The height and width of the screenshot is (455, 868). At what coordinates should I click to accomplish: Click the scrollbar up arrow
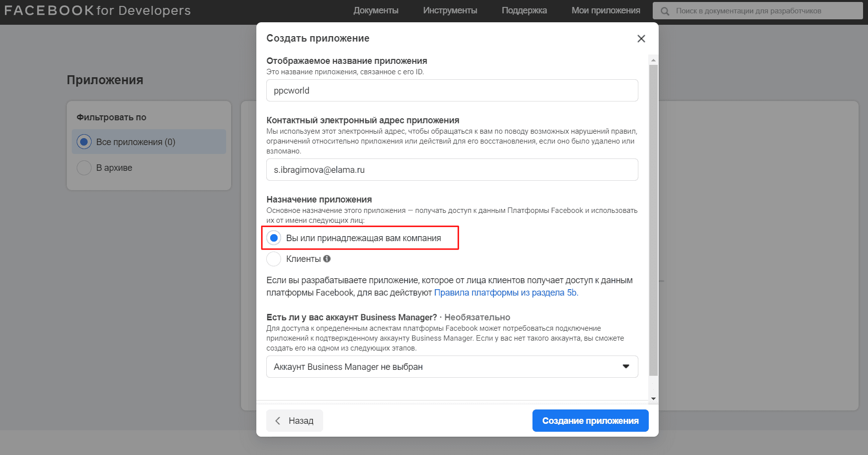pyautogui.click(x=653, y=60)
